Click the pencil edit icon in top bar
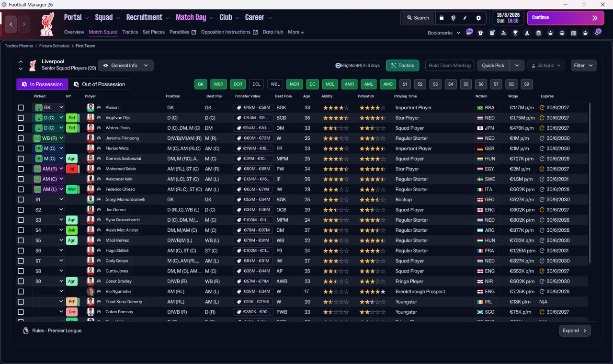 point(465,18)
